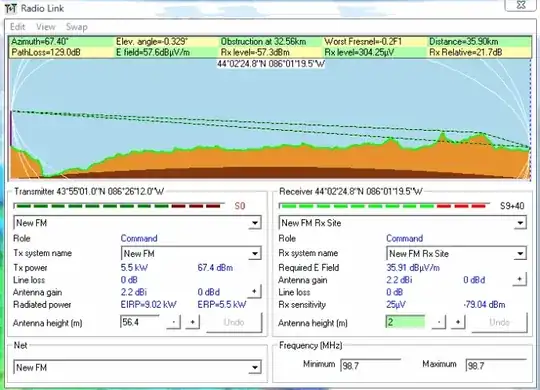Viewport: 540px width, 390px height.
Task: Click the Rx level=-57.3dBm readout
Action: pos(255,52)
